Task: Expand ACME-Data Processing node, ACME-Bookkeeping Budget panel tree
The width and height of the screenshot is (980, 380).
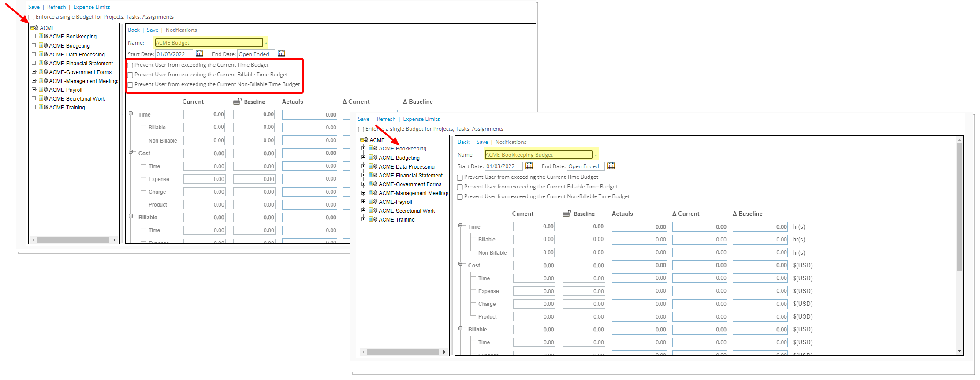Action: [363, 166]
